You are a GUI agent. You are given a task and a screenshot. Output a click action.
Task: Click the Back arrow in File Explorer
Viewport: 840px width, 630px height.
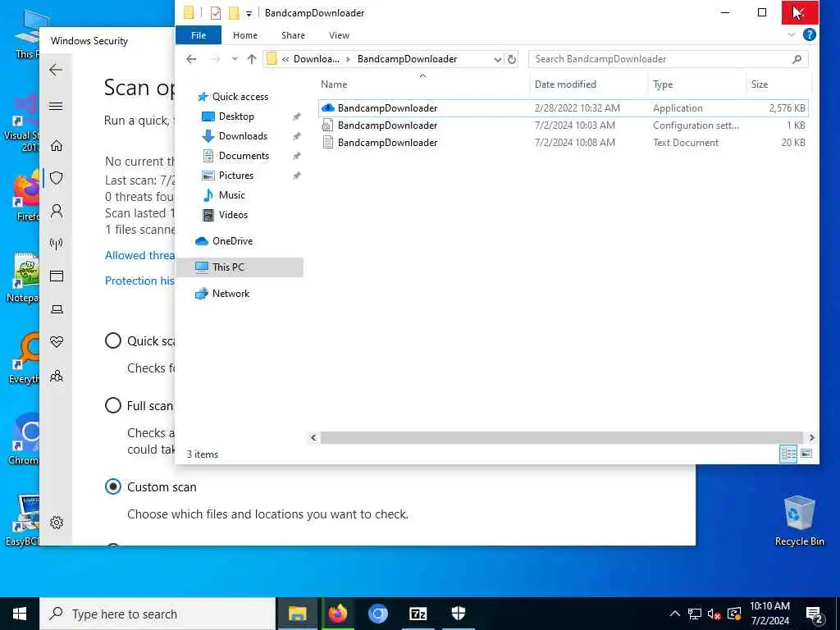191,59
